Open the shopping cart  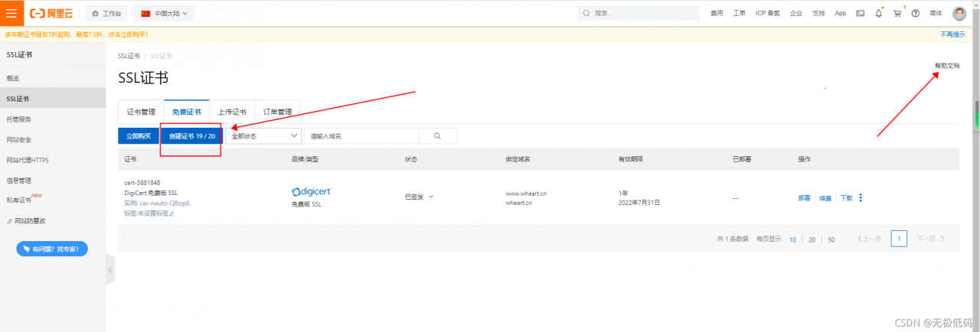tap(897, 13)
